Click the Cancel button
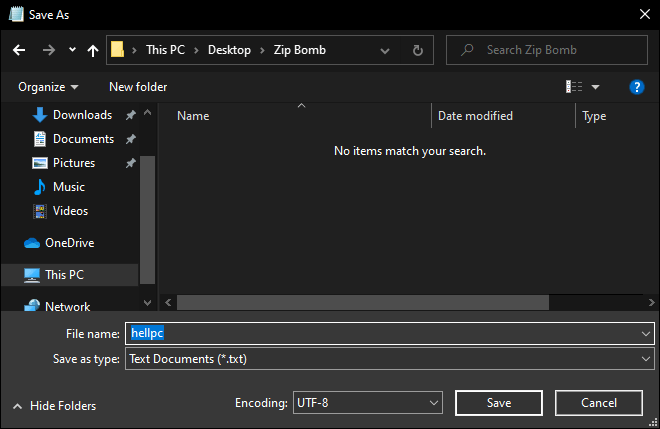Screen dimensions: 660x429 coord(599,403)
